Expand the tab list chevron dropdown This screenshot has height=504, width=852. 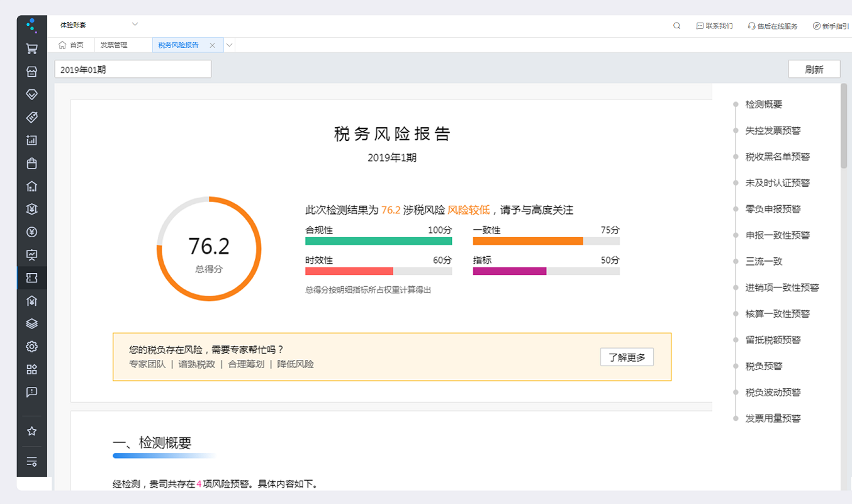(229, 45)
